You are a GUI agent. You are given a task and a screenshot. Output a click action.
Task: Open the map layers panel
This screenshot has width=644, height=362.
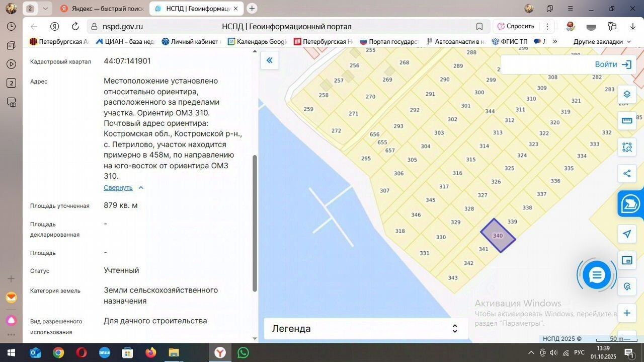tap(627, 94)
